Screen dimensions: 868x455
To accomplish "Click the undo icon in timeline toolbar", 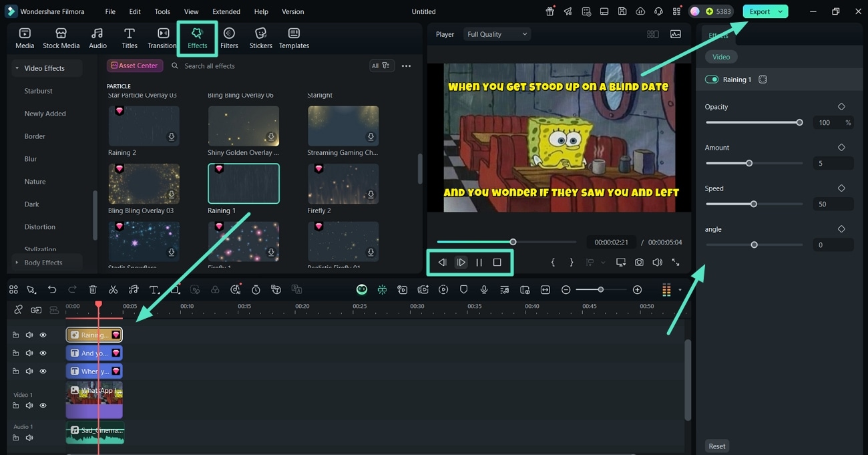I will click(x=52, y=289).
